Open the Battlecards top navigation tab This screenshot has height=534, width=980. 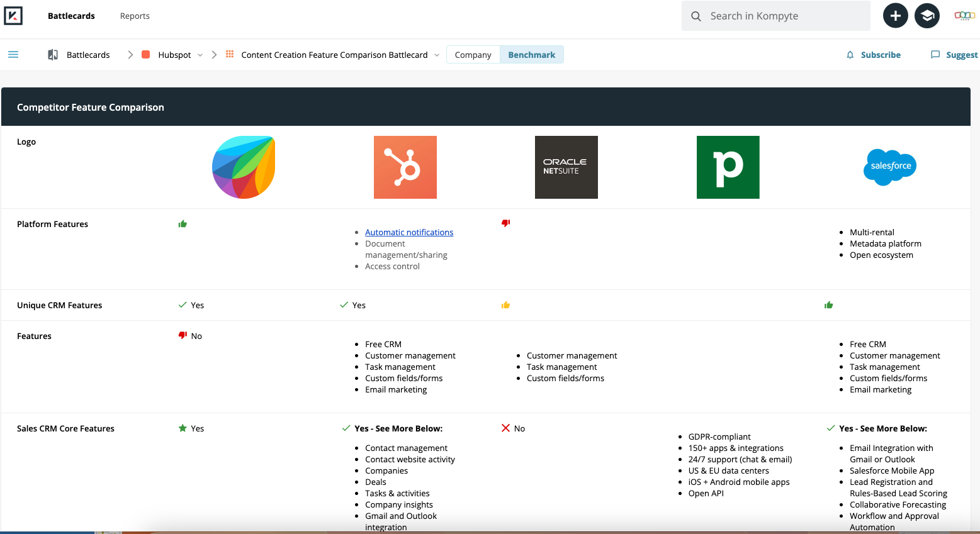point(71,16)
